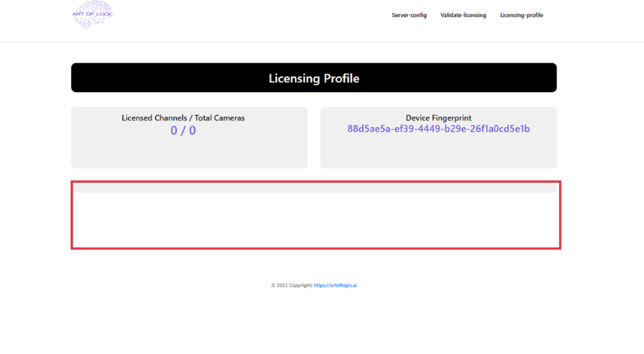Click inside the empty red-outlined panel
Screen dimensions: 644x354
[x=315, y=220]
